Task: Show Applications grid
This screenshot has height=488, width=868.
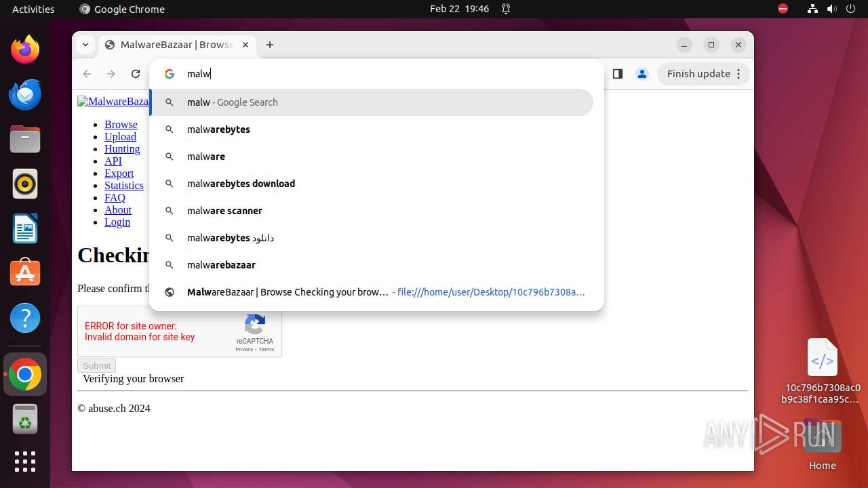Action: pyautogui.click(x=25, y=462)
